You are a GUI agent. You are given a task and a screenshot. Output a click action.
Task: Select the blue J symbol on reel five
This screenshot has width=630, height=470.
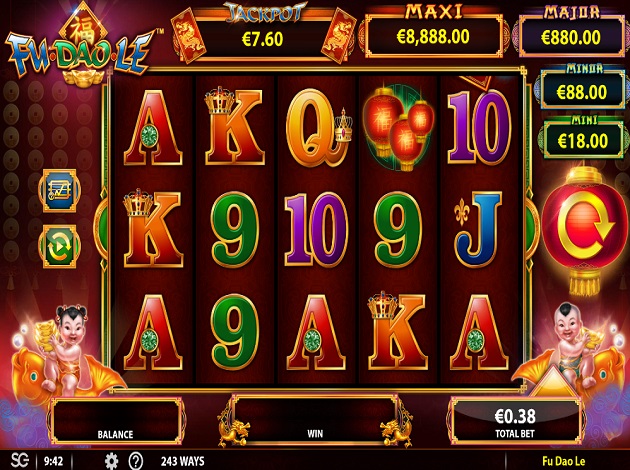coord(479,229)
